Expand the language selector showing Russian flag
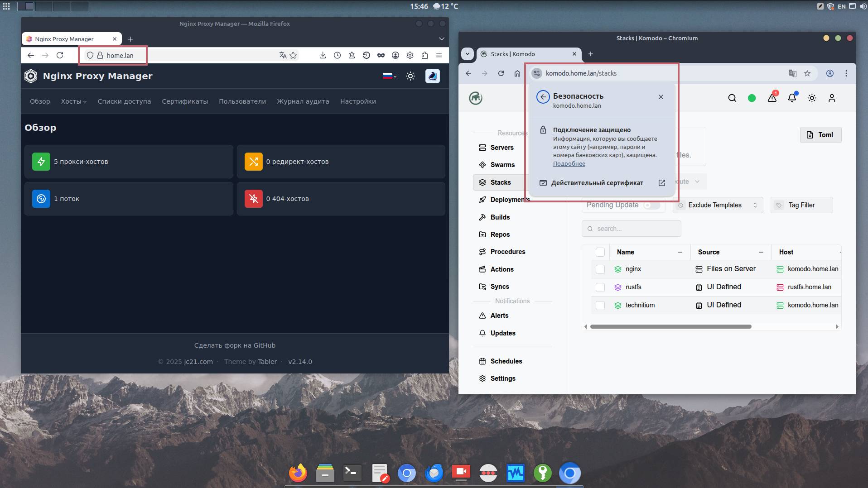 click(389, 76)
